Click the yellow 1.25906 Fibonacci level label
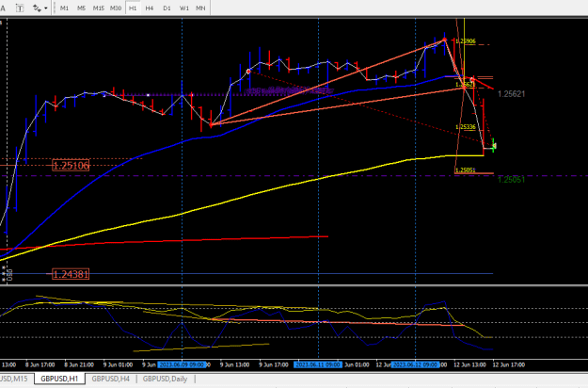The height and width of the screenshot is (388, 588). tap(466, 40)
